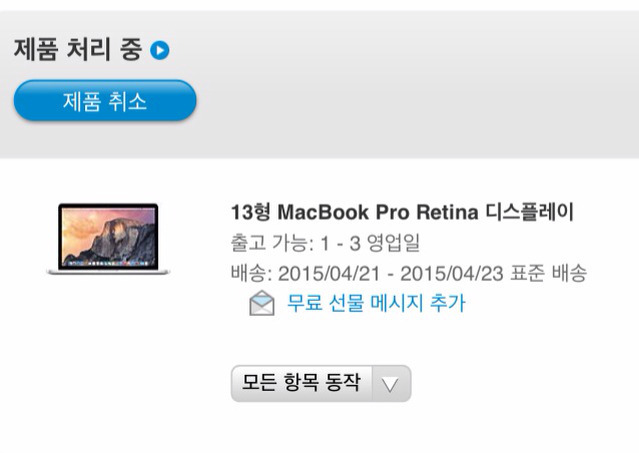Cancel the order with 제품 취소 button
Image resolution: width=639 pixels, height=453 pixels.
(105, 100)
